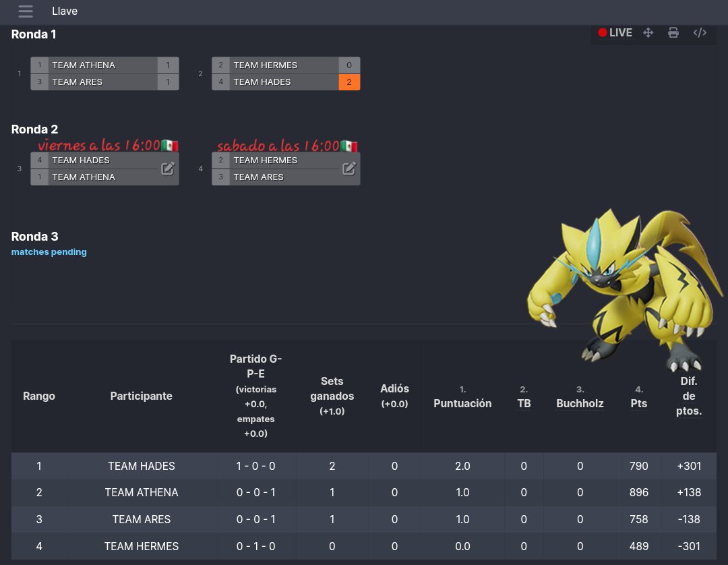Open the embed code icon
Screen dimensions: 728x565
(x=700, y=32)
